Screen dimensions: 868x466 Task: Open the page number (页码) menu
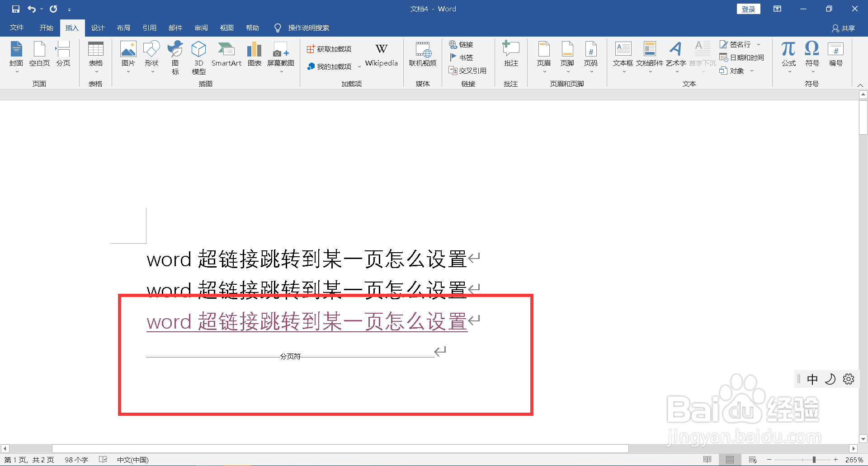591,57
